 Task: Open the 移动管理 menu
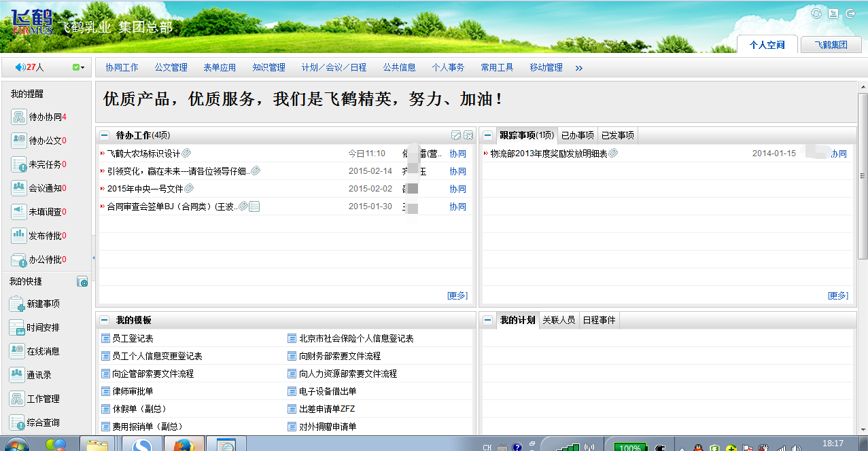546,67
